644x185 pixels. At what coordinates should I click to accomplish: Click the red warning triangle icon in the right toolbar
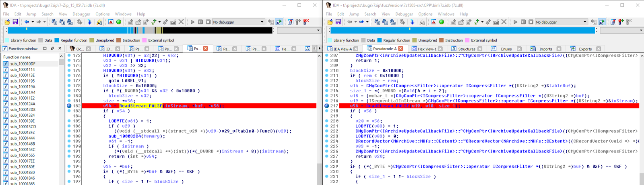pyautogui.click(x=433, y=22)
